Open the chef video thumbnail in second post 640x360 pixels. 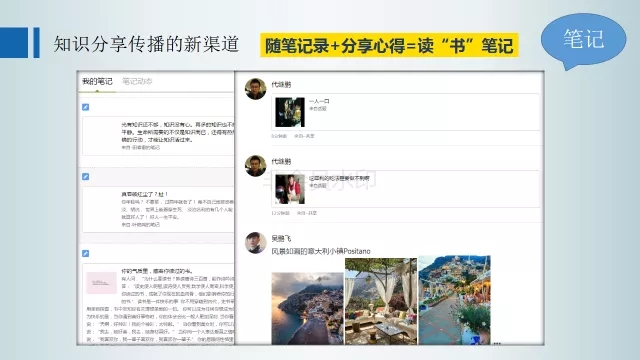(290, 189)
